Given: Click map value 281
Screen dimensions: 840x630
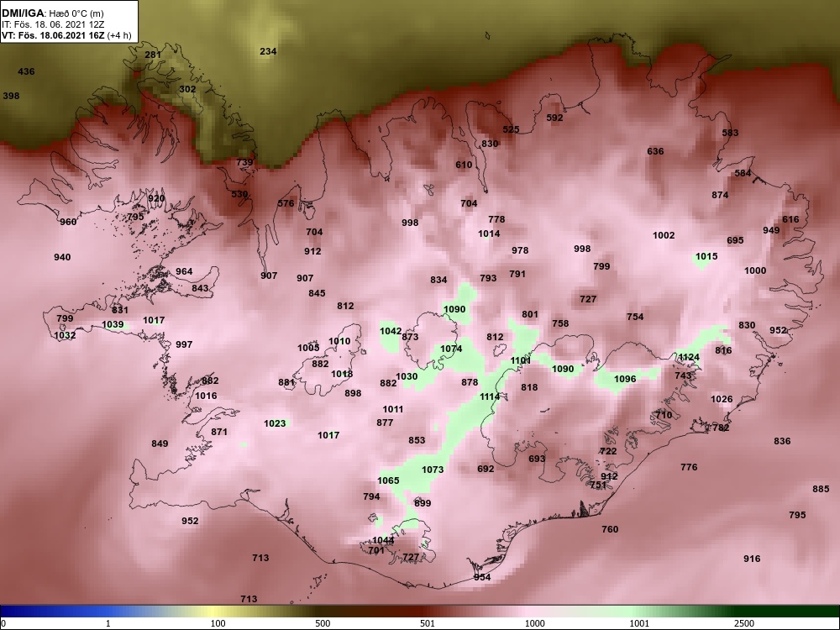Looking at the screenshot, I should pos(153,55).
